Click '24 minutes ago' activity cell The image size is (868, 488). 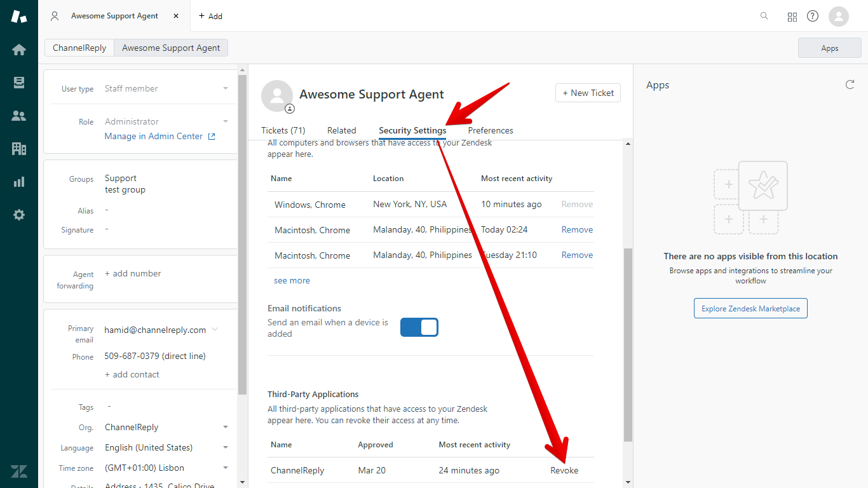point(469,471)
